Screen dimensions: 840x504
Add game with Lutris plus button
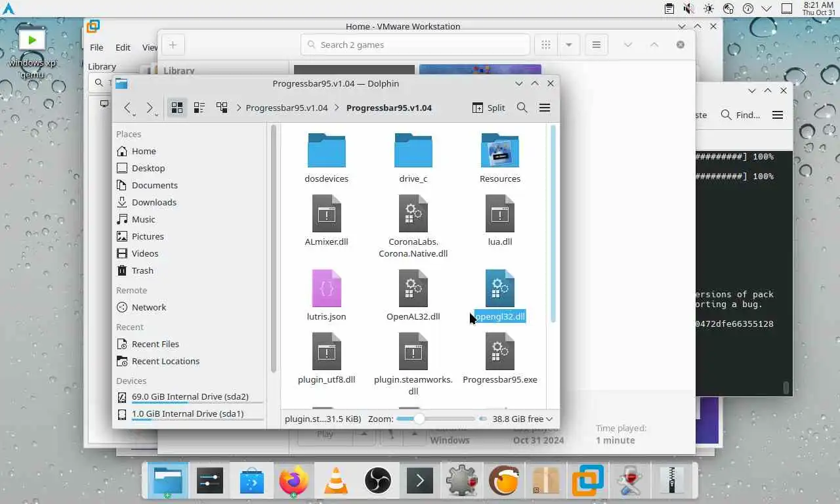(x=173, y=45)
